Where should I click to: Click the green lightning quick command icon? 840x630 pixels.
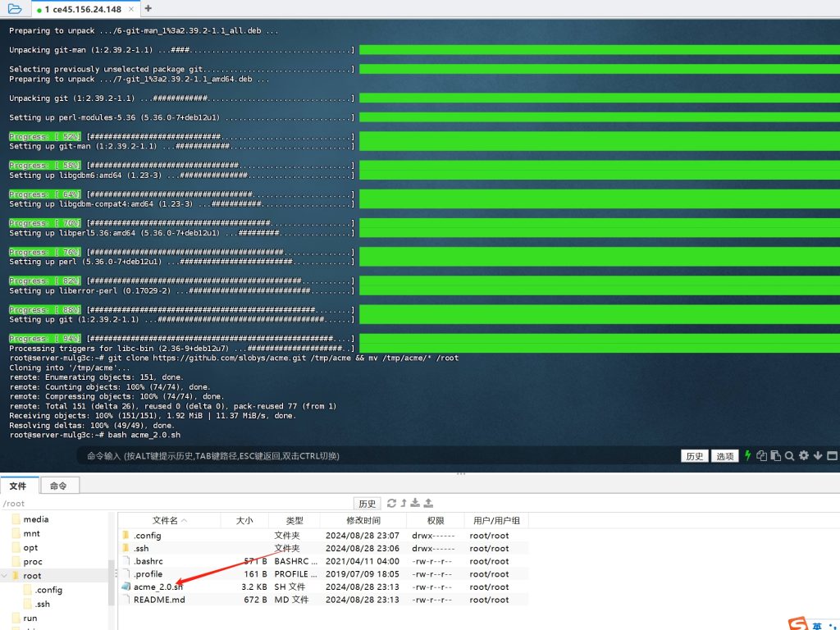click(747, 456)
